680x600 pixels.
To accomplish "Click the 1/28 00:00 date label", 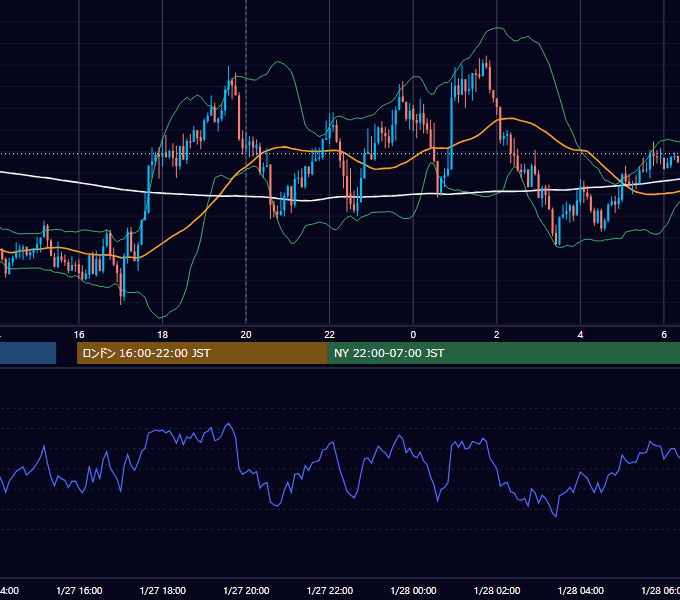I will (x=413, y=590).
